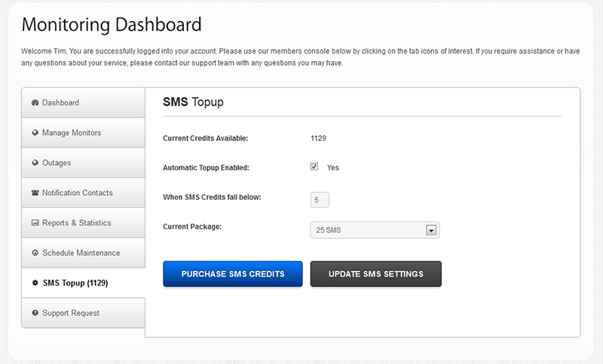Go to the Support Request tab
The image size is (603, 364).
(84, 313)
